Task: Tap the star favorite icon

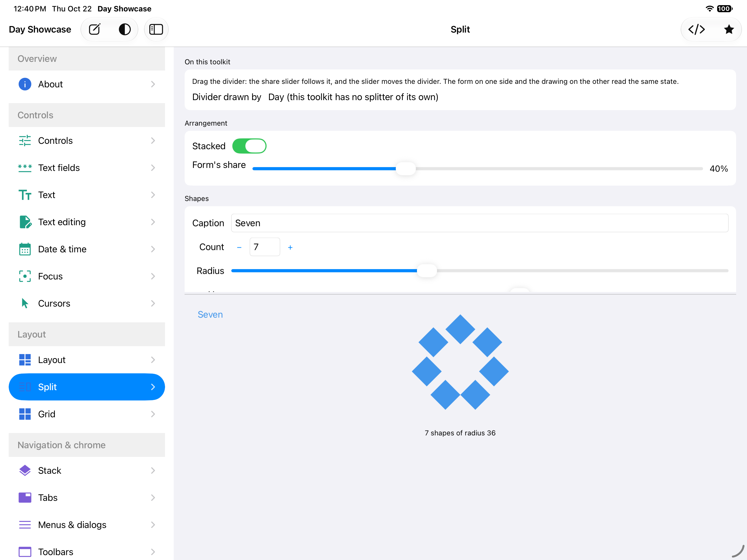Action: coord(729,29)
